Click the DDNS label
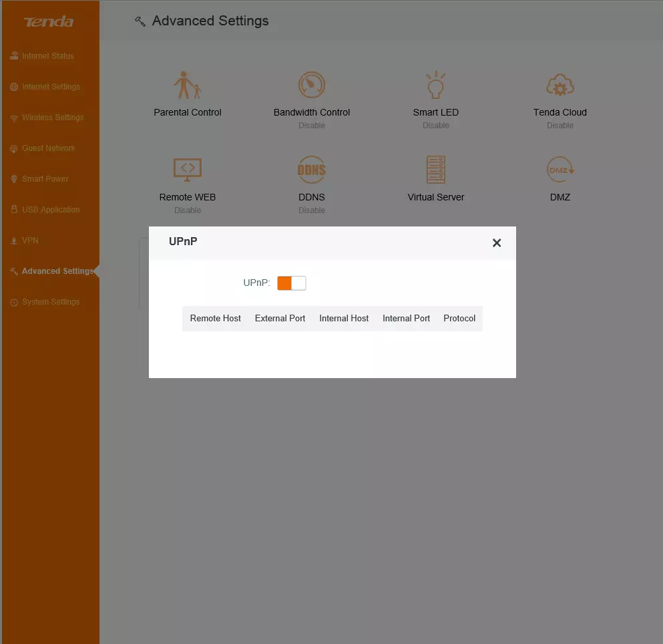 (x=312, y=197)
